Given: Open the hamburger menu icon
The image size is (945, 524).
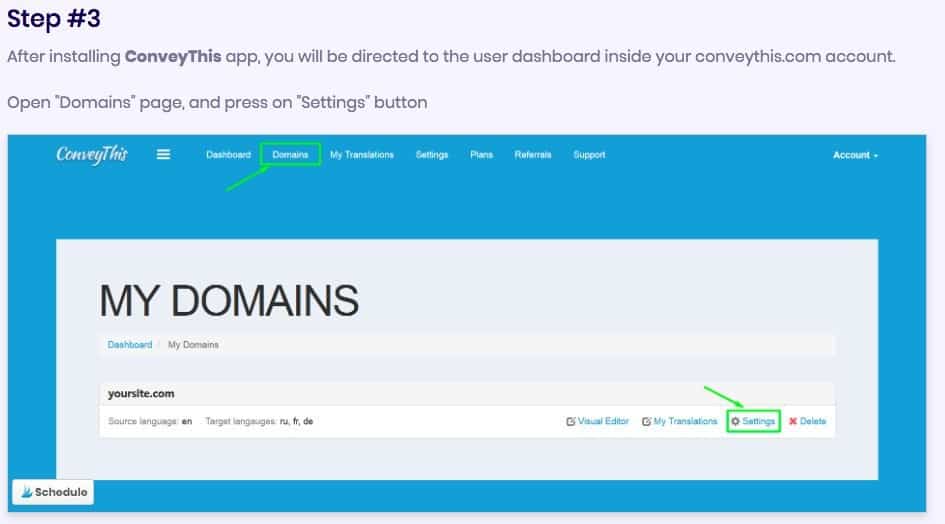Looking at the screenshot, I should (163, 154).
